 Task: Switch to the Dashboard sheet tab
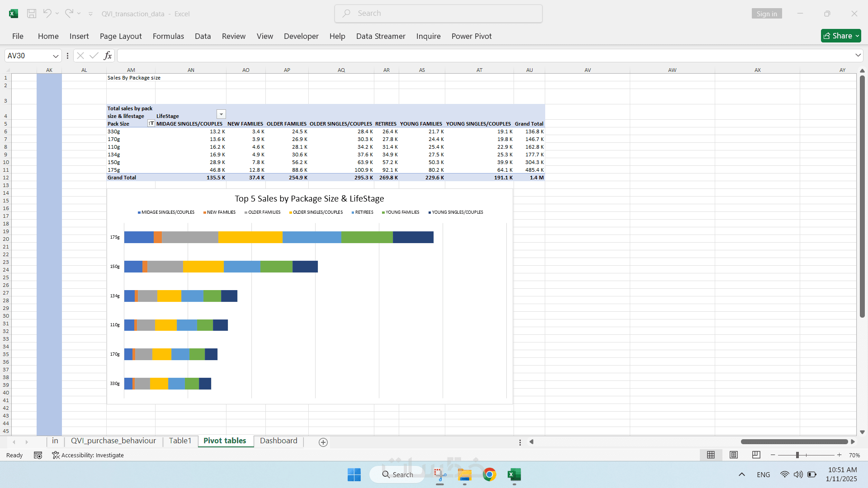pos(278,441)
